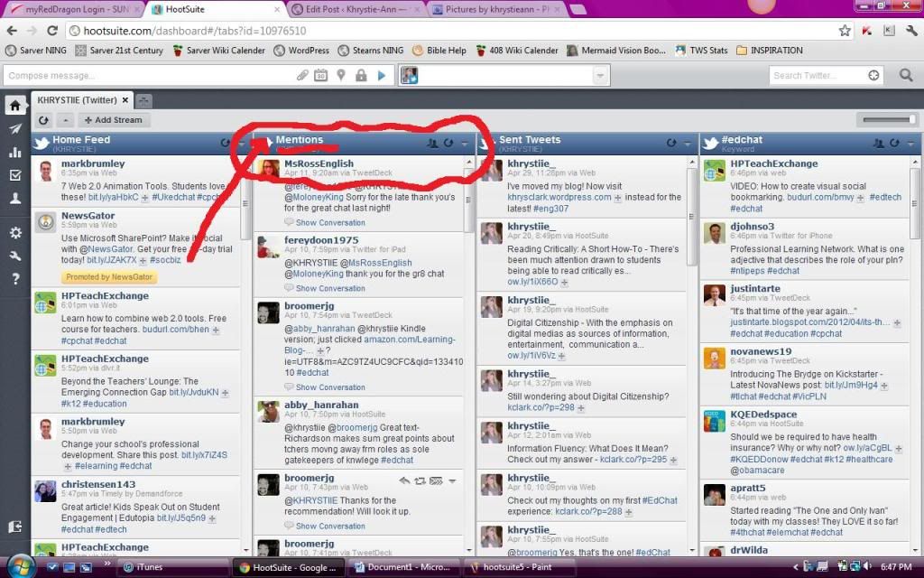Open the profile picker dropdown arrow

599,76
